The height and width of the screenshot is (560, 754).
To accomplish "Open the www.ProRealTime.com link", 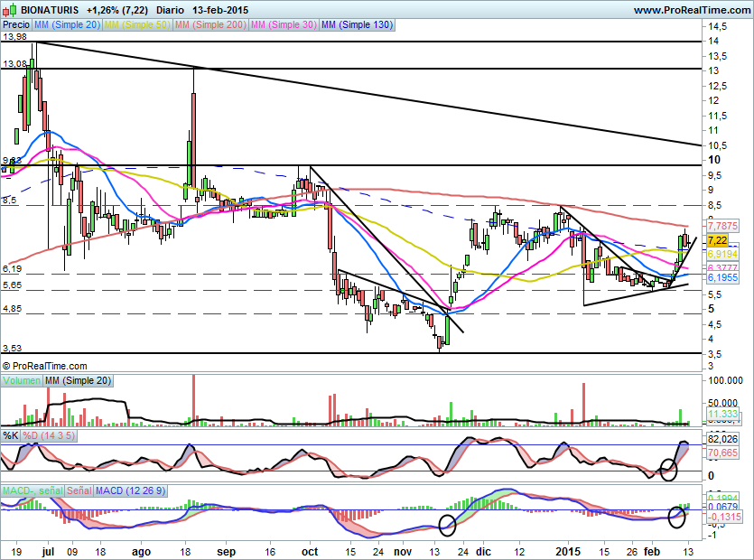I will pos(691,10).
